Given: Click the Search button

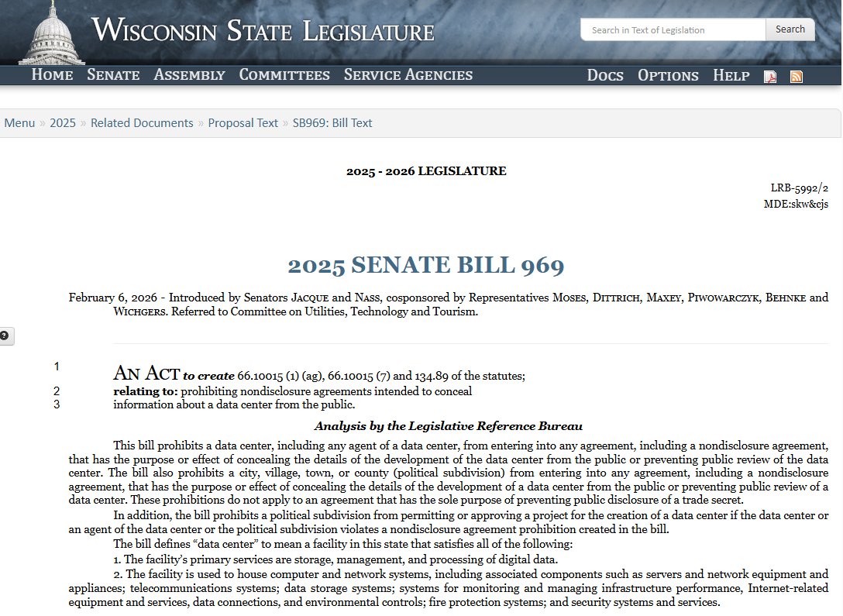Looking at the screenshot, I should pyautogui.click(x=790, y=29).
